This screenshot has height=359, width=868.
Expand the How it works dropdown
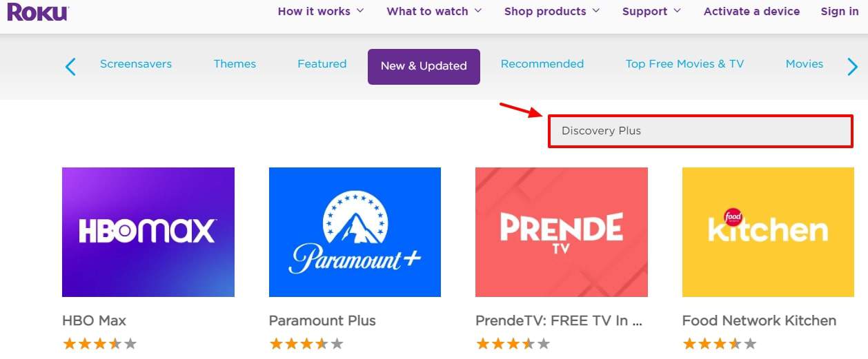(x=321, y=11)
